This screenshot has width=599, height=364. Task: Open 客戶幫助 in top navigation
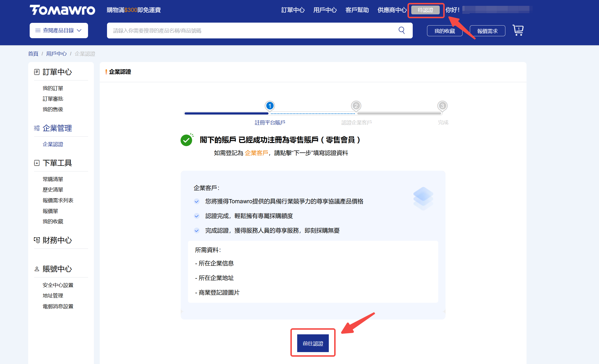tap(357, 10)
